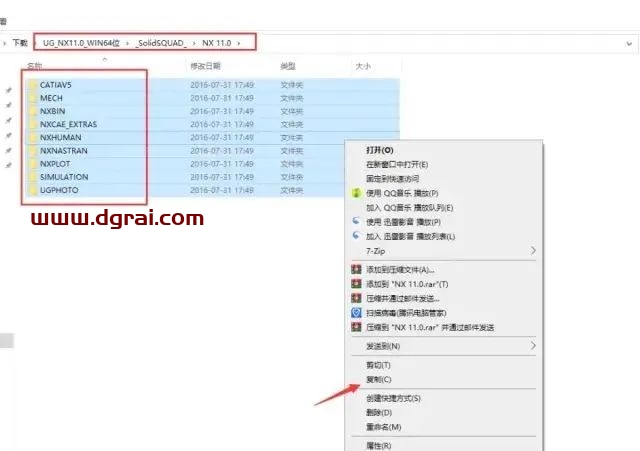Click the UGPHOTO folder icon
Image resolution: width=640 pixels, height=451 pixels.
tap(33, 190)
